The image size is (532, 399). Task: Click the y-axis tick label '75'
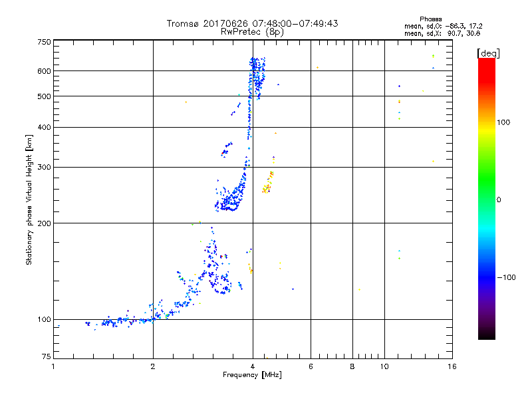[47, 356]
